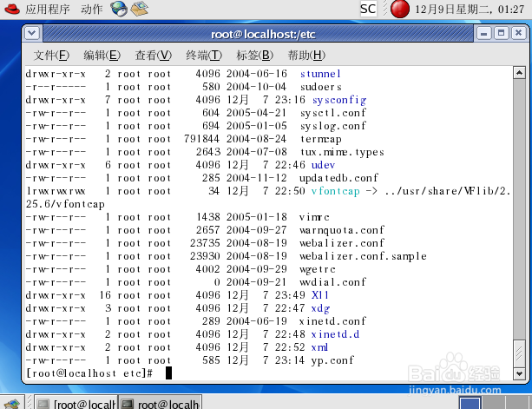Open the Red Hat applications menu icon

[12, 10]
